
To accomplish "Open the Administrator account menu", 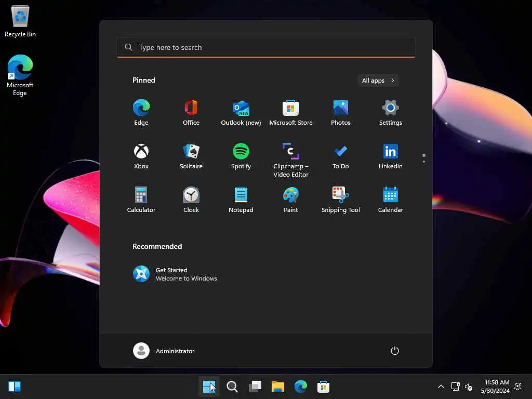I will 164,351.
